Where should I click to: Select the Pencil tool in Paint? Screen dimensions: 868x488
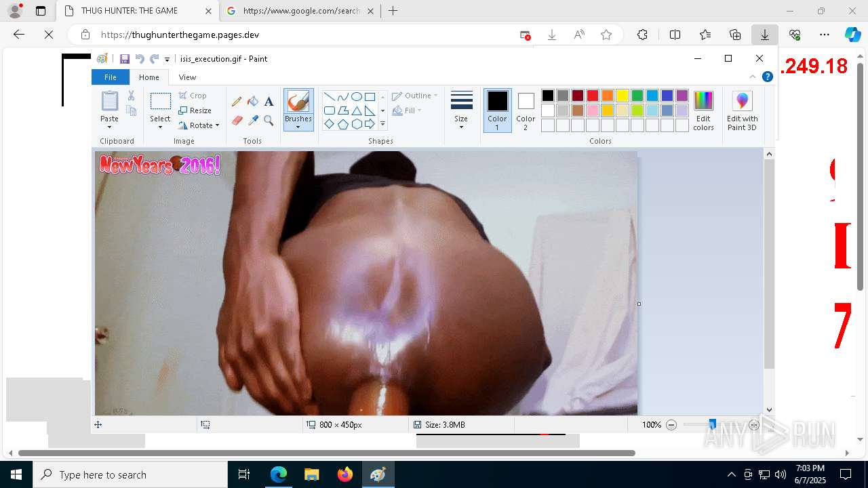pyautogui.click(x=237, y=102)
